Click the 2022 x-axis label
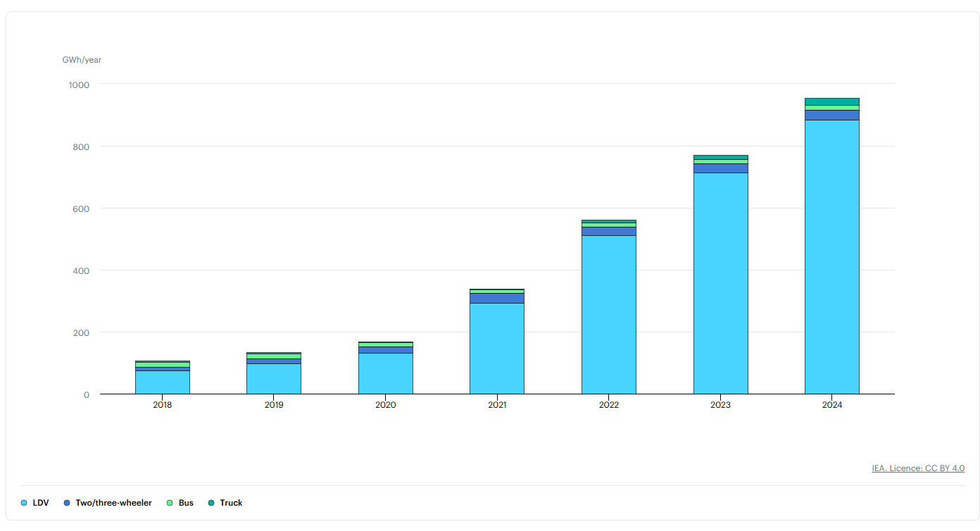Screen dimensions: 980x531 (x=609, y=405)
